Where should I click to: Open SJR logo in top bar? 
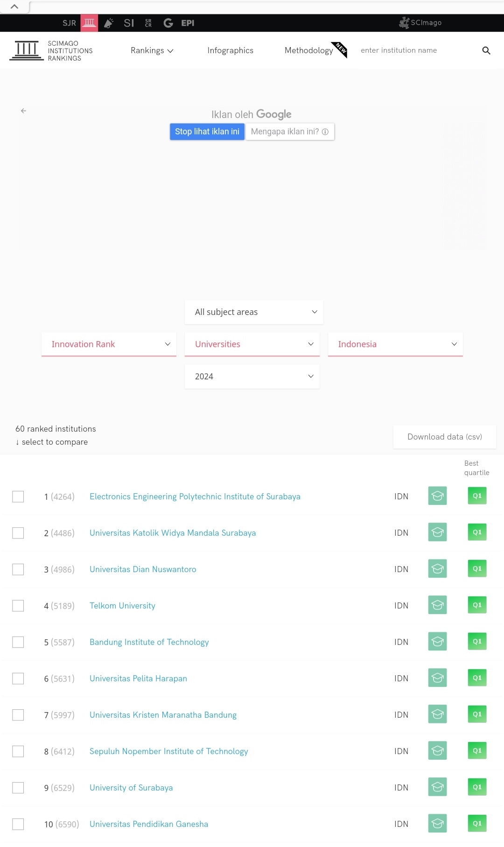tap(69, 23)
